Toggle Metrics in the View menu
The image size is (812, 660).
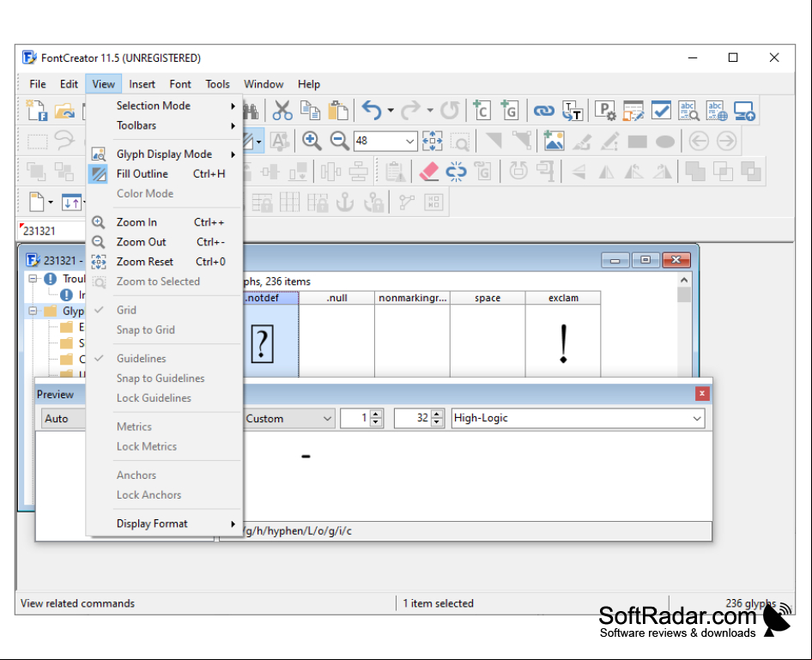click(x=164, y=427)
